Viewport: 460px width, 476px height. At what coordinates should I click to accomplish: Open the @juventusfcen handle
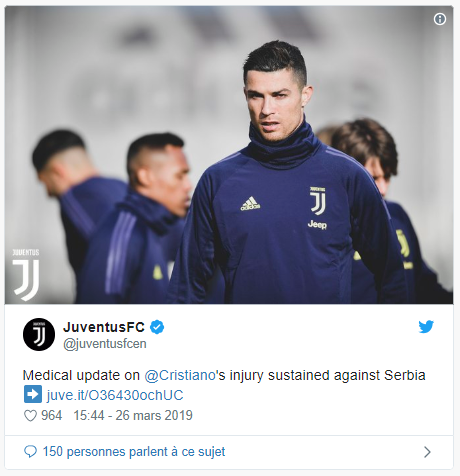[x=105, y=344]
